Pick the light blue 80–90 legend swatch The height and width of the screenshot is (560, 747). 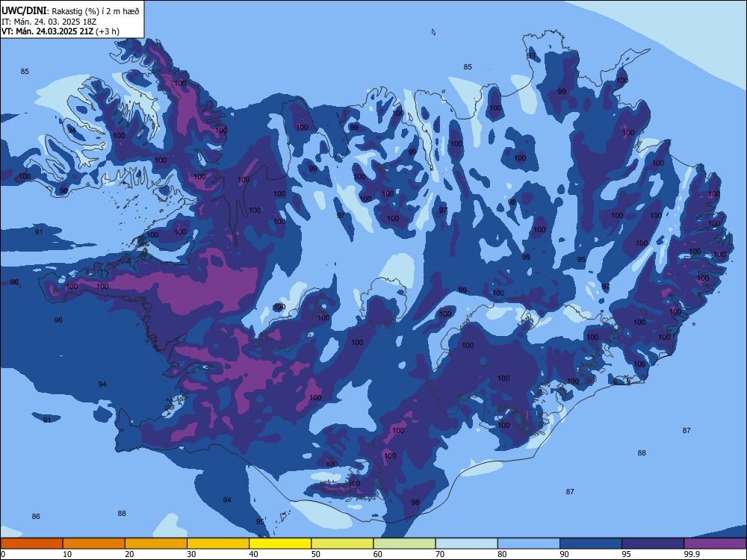click(529, 544)
